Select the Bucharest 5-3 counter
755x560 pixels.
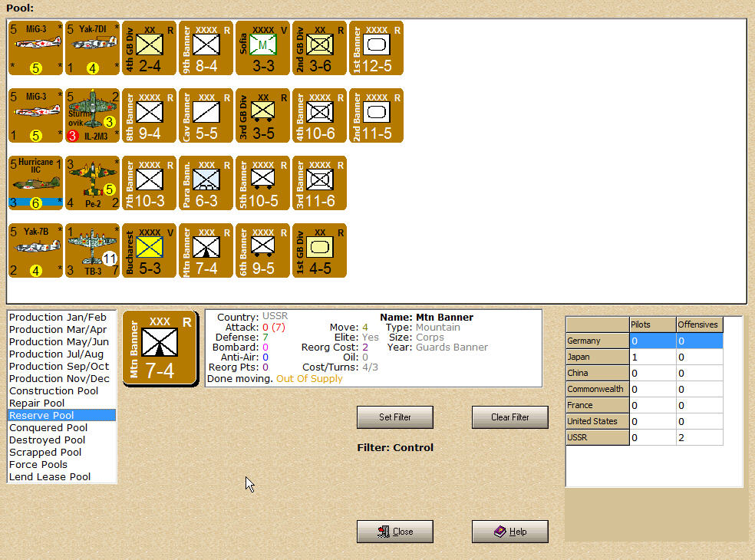(150, 250)
